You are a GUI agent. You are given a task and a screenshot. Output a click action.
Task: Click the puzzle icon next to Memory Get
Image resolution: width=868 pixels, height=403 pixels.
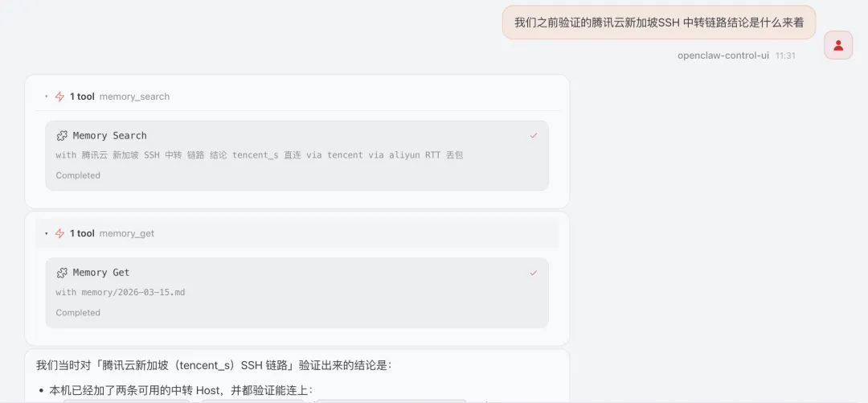coord(62,273)
